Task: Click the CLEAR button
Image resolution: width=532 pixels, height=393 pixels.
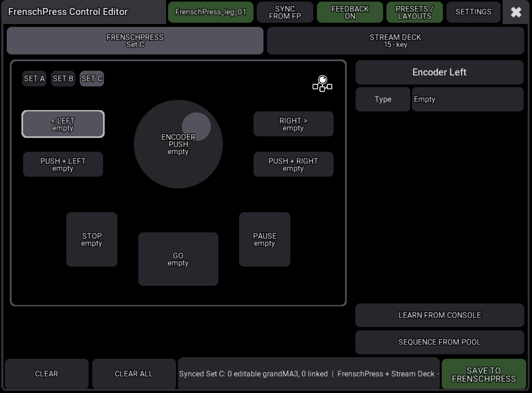Action: click(x=47, y=374)
